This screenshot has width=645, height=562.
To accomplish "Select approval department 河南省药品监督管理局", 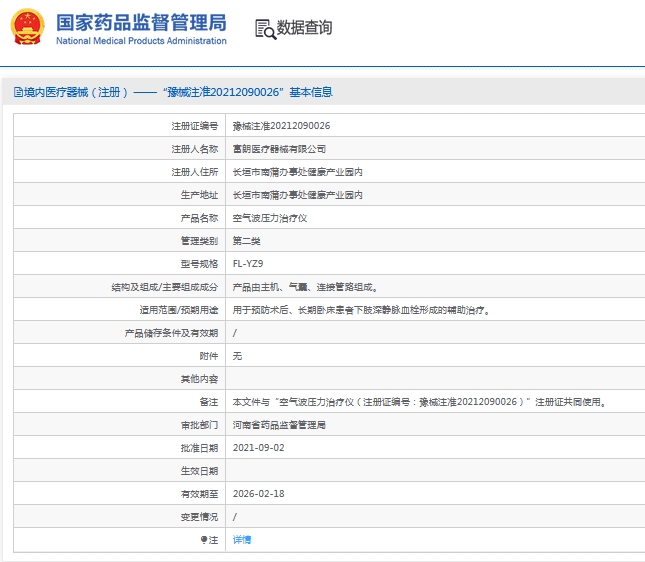I will (279, 425).
